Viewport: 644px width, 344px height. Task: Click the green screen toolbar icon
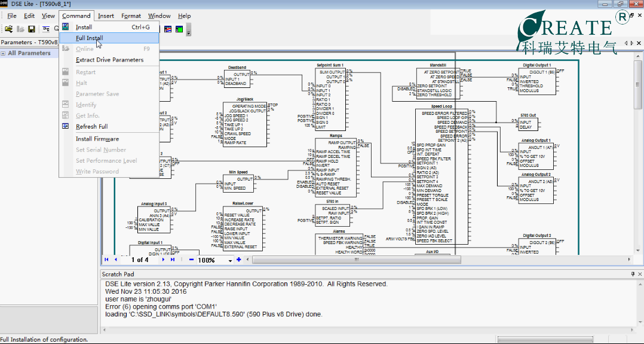coord(179,29)
